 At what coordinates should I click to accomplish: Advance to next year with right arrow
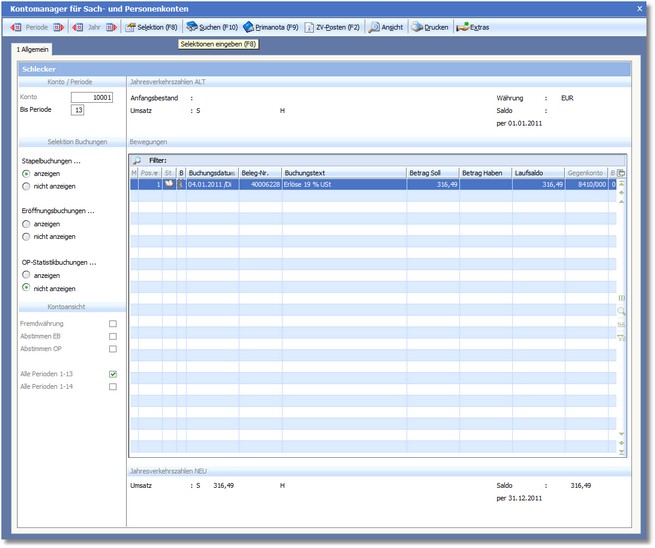[111, 27]
